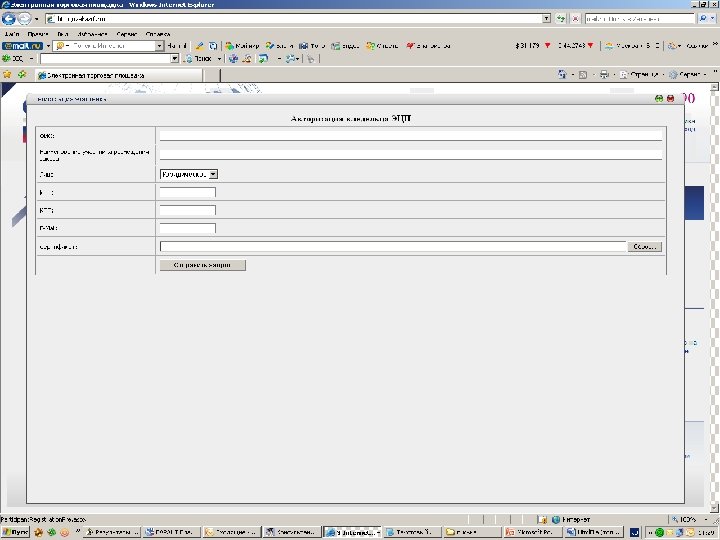Image resolution: width=720 pixels, height=540 pixels.
Task: Click the Поиск button on ICQ toolbar
Action: point(199,59)
